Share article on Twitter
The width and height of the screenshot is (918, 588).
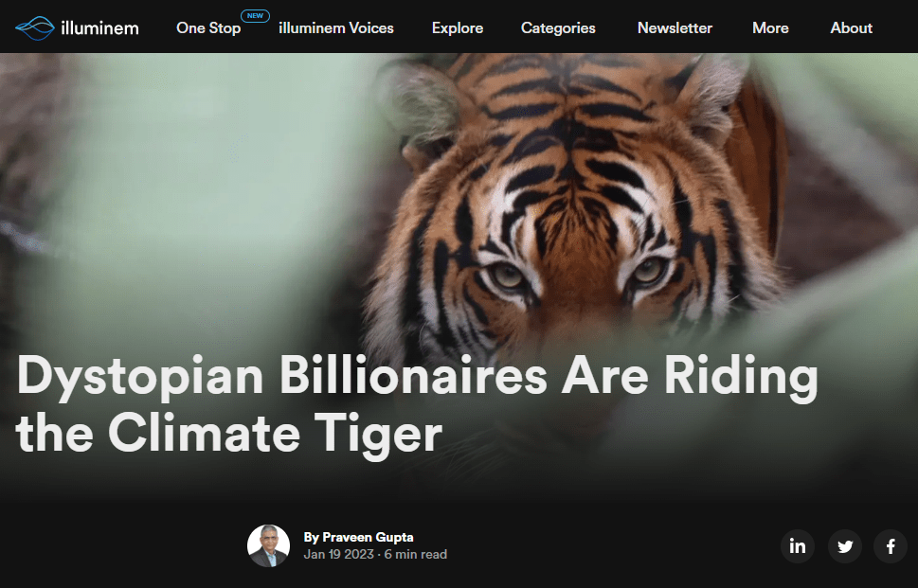point(845,546)
